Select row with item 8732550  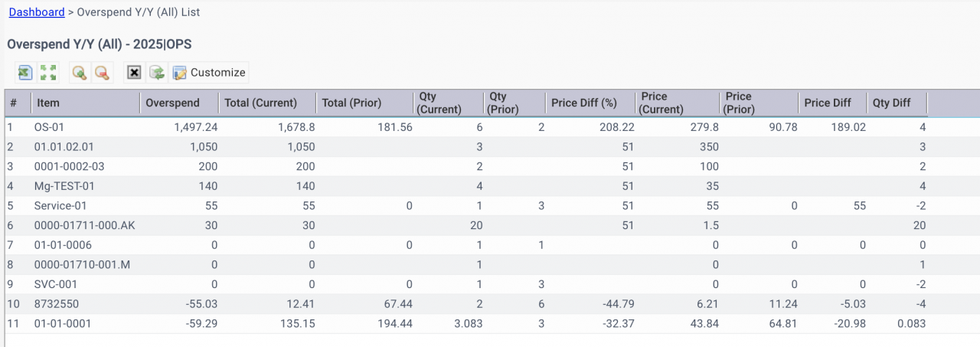click(x=490, y=304)
